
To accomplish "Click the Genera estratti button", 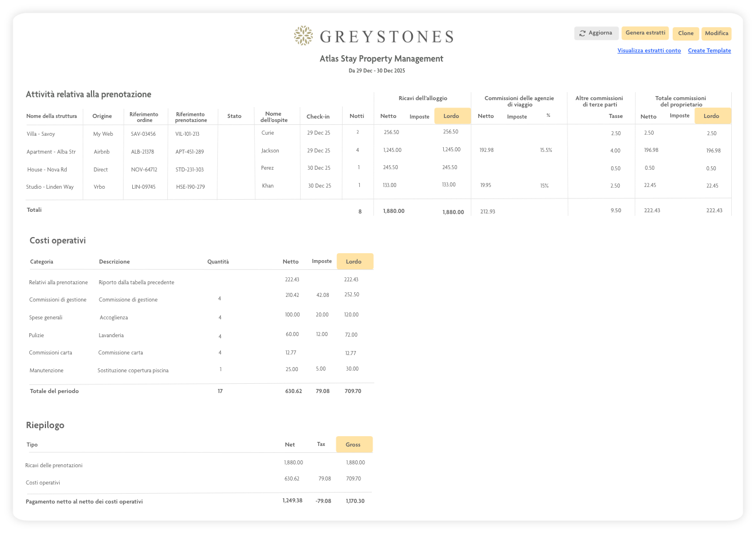I will click(644, 33).
